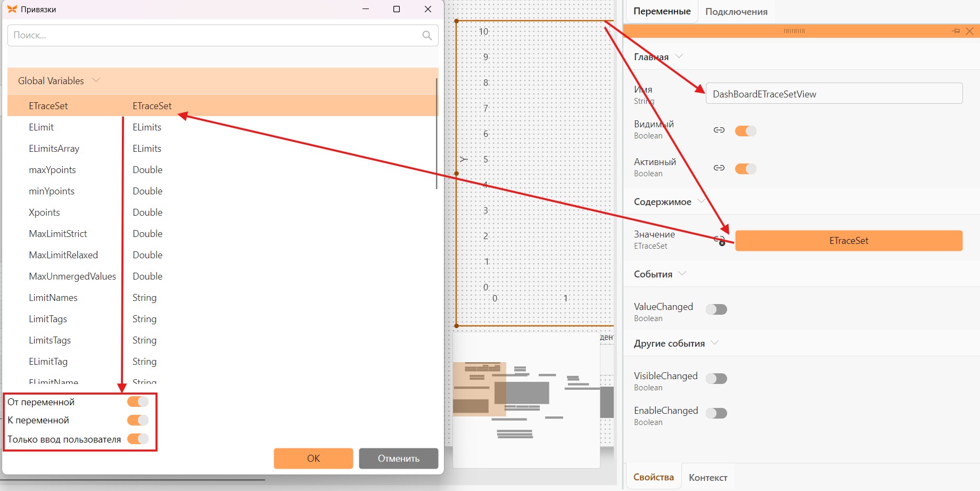Switch to the Переменные tab
Viewport: 980px width, 491px height.
(662, 11)
